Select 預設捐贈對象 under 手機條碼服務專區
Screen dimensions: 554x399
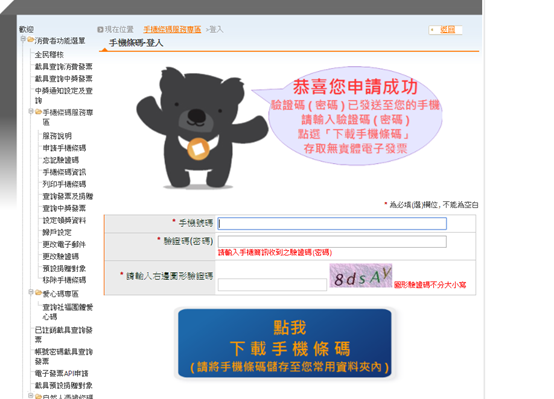coord(64,269)
